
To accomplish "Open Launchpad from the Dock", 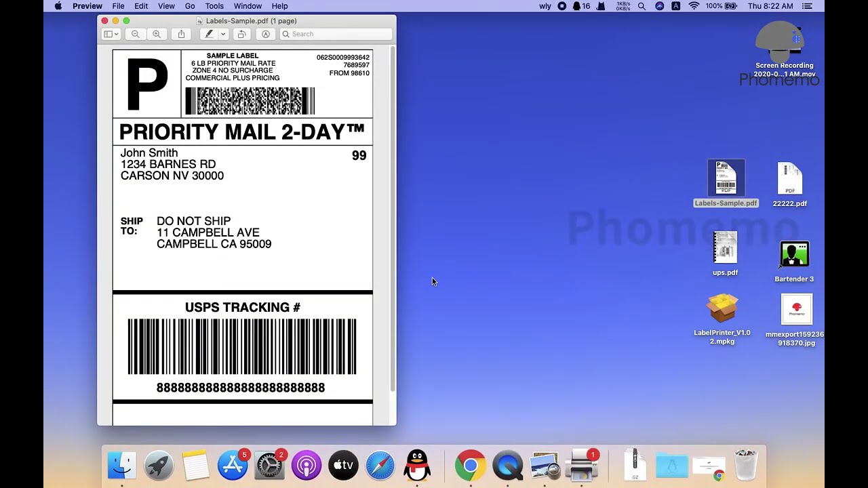I will (159, 466).
